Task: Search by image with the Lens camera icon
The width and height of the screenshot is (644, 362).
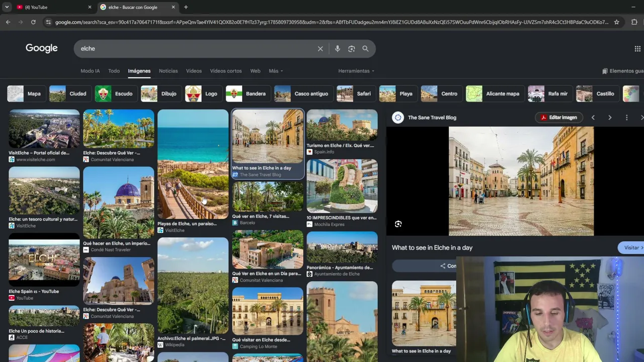Action: click(x=351, y=49)
